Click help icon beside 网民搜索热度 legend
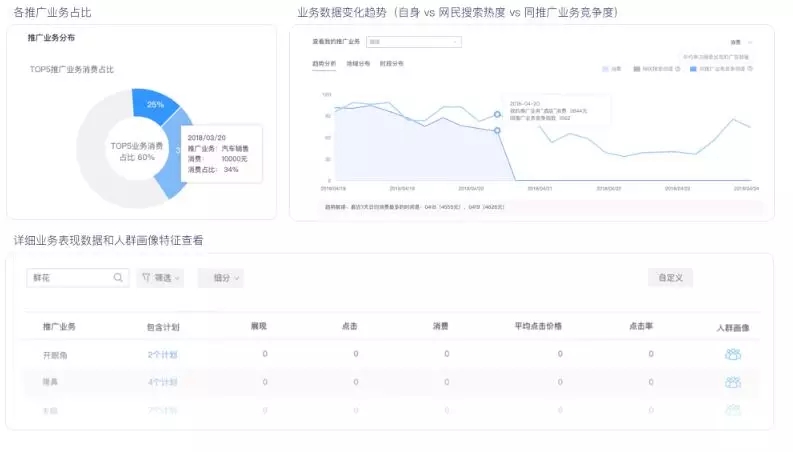The width and height of the screenshot is (793, 452). click(678, 69)
